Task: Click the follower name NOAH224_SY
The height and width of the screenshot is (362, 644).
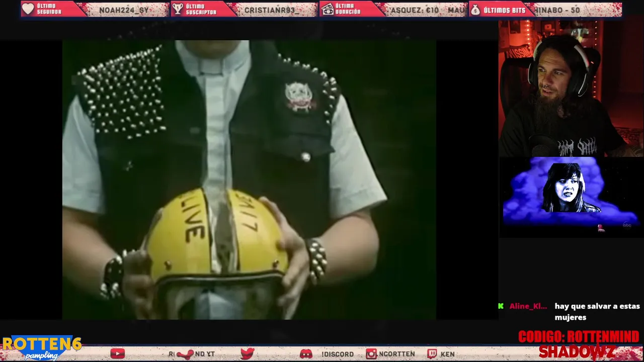Action: click(124, 10)
